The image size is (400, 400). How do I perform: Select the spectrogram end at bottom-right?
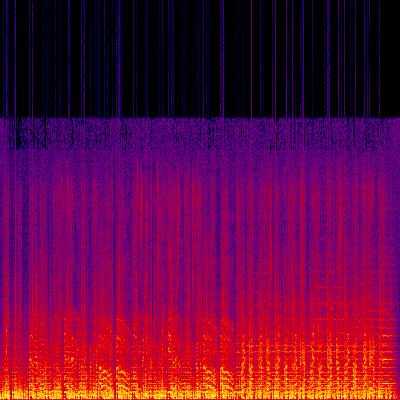tap(398, 397)
